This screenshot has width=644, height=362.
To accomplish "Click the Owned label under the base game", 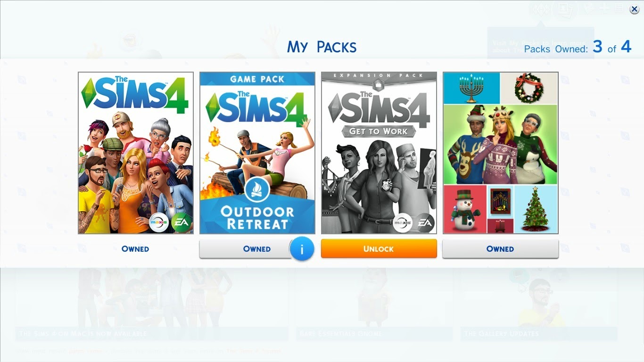I will click(135, 249).
